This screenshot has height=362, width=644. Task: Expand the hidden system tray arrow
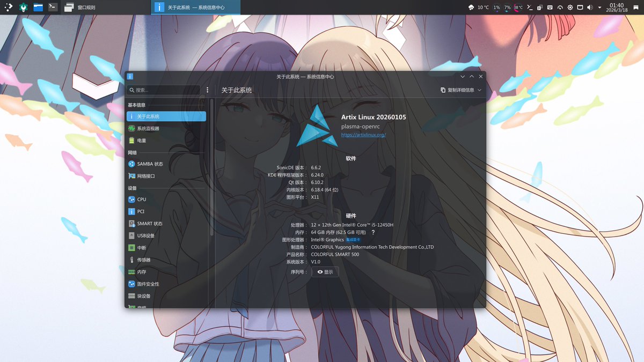pyautogui.click(x=600, y=8)
